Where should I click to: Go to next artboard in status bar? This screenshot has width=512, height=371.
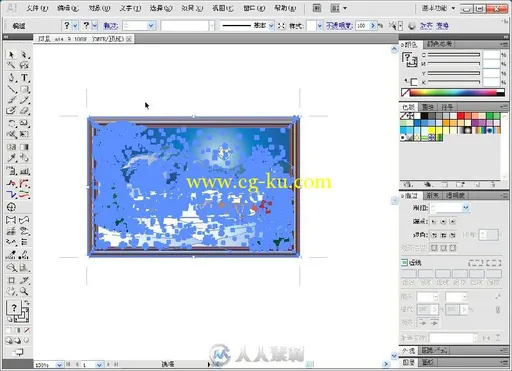click(x=108, y=365)
